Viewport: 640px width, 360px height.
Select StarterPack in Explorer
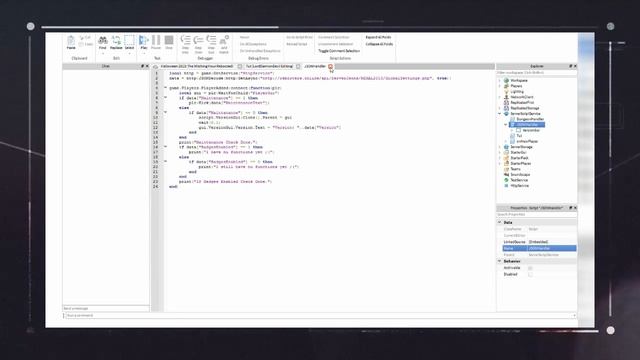click(x=519, y=158)
